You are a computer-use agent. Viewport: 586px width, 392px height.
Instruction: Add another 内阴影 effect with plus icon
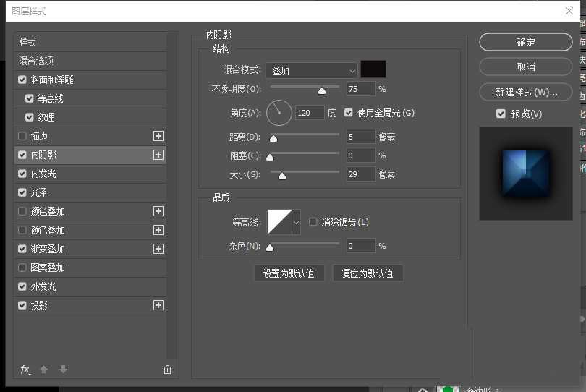158,155
